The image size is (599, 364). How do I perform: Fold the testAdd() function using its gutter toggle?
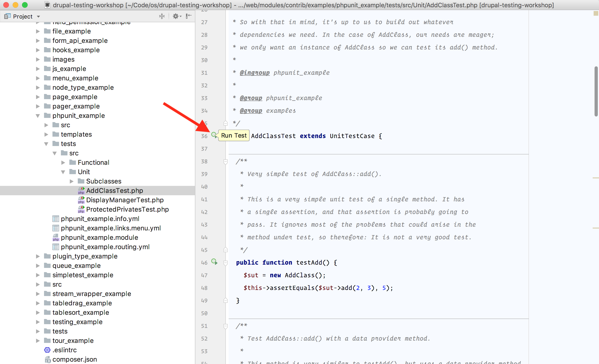(x=226, y=263)
